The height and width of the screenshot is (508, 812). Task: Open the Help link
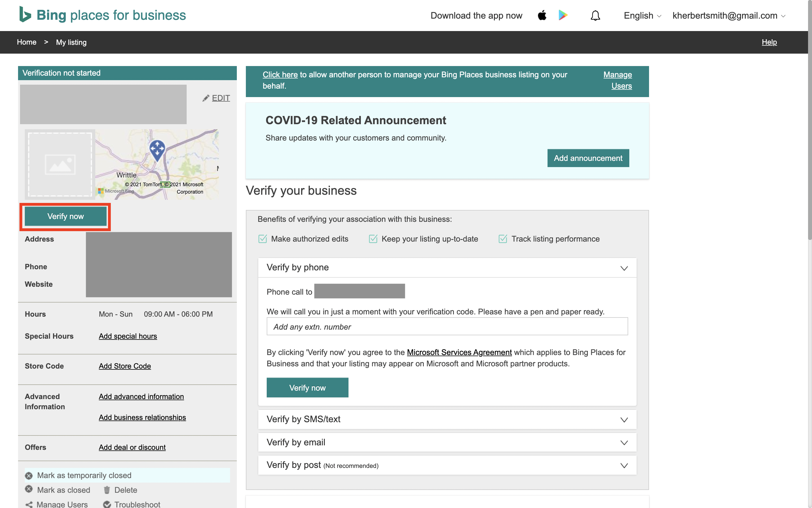[769, 42]
